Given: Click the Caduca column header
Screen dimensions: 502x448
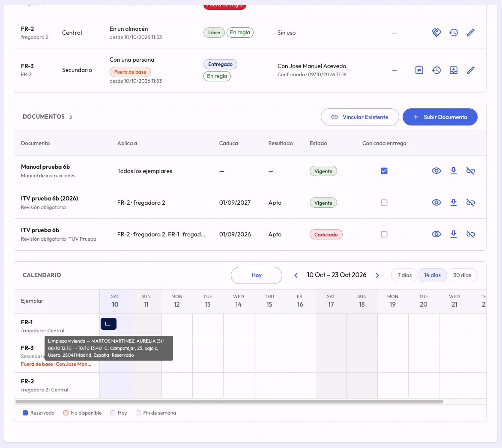Looking at the screenshot, I should pos(229,143).
